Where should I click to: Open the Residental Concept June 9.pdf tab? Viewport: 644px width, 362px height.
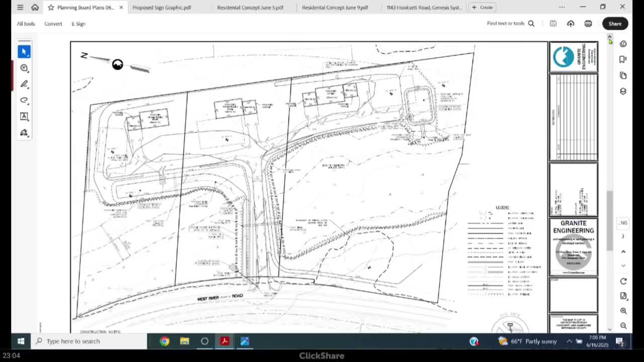[335, 8]
